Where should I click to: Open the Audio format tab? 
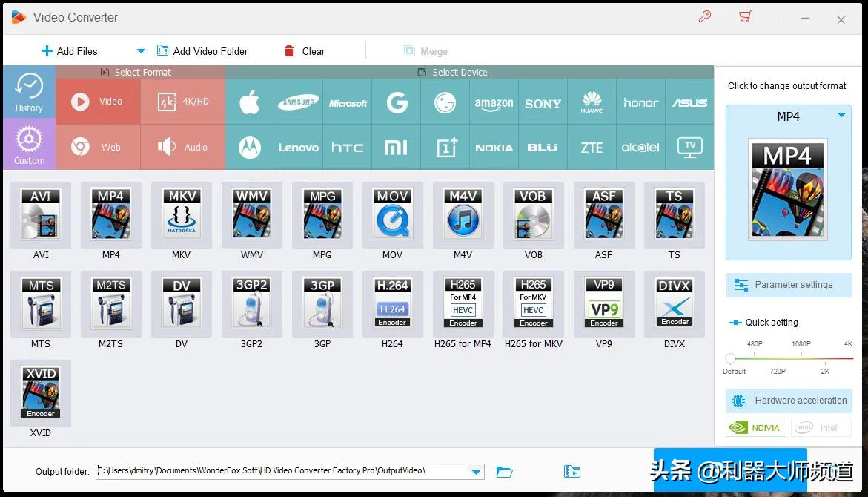pyautogui.click(x=183, y=148)
